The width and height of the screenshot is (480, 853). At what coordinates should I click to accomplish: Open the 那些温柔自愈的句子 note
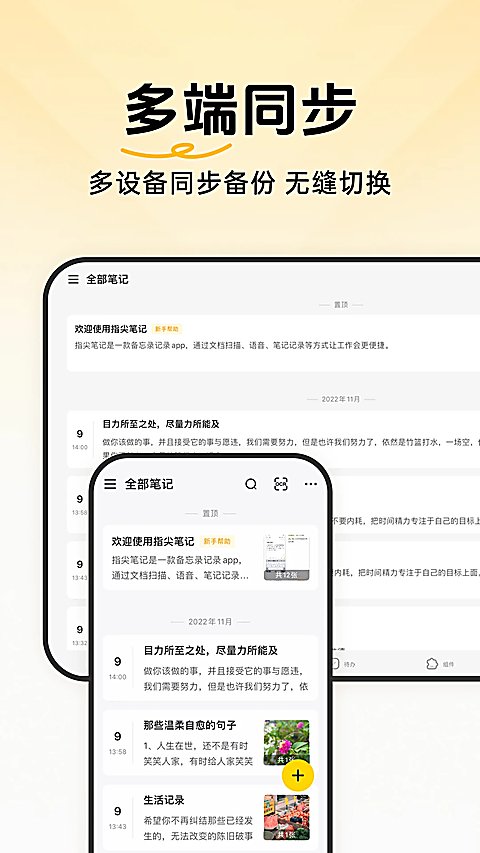tap(211, 743)
